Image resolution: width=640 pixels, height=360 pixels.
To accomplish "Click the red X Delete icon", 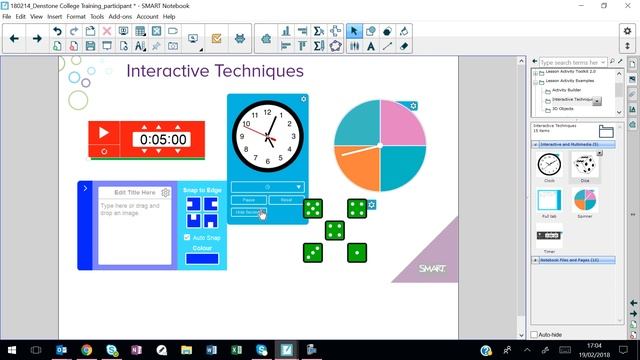I will 107,31.
